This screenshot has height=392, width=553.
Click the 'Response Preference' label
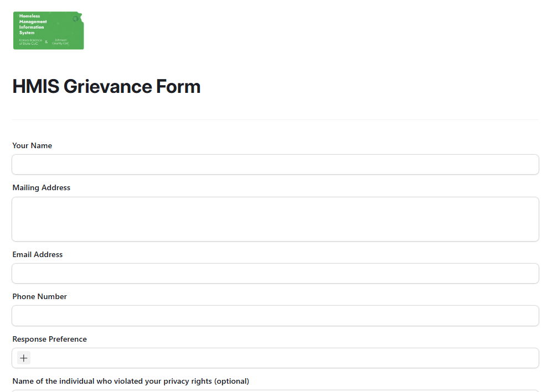50,339
